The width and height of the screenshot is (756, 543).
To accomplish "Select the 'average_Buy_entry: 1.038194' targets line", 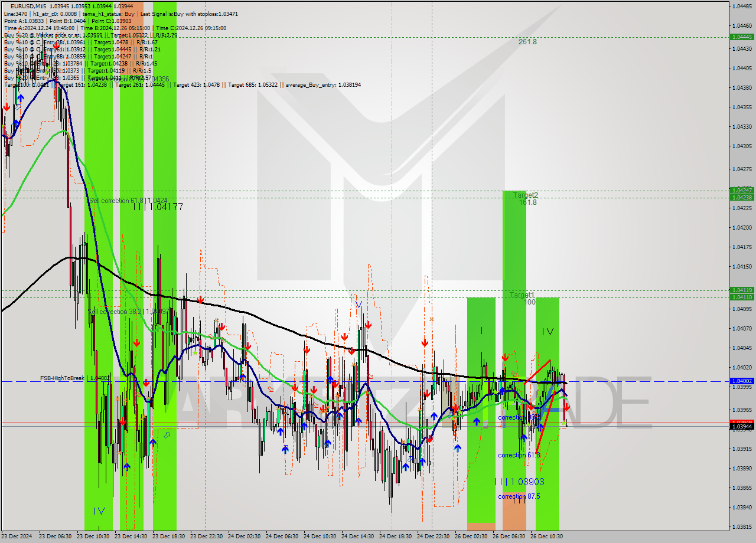I will tap(183, 85).
